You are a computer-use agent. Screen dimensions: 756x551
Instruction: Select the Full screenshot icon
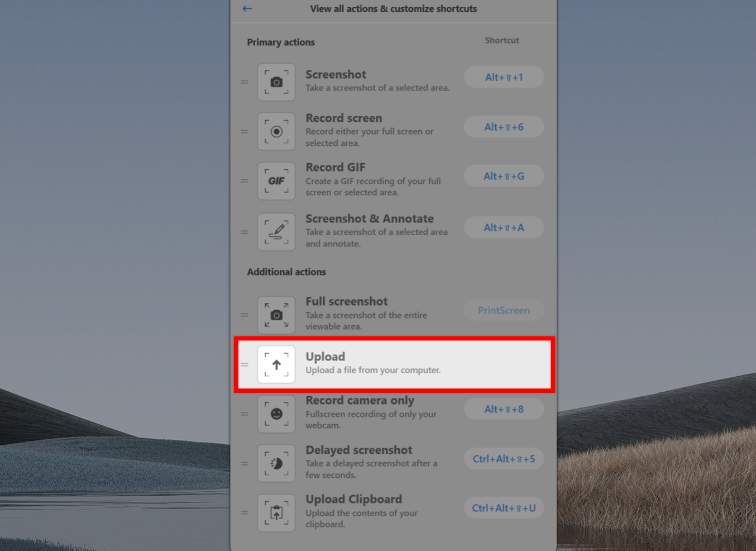tap(276, 315)
